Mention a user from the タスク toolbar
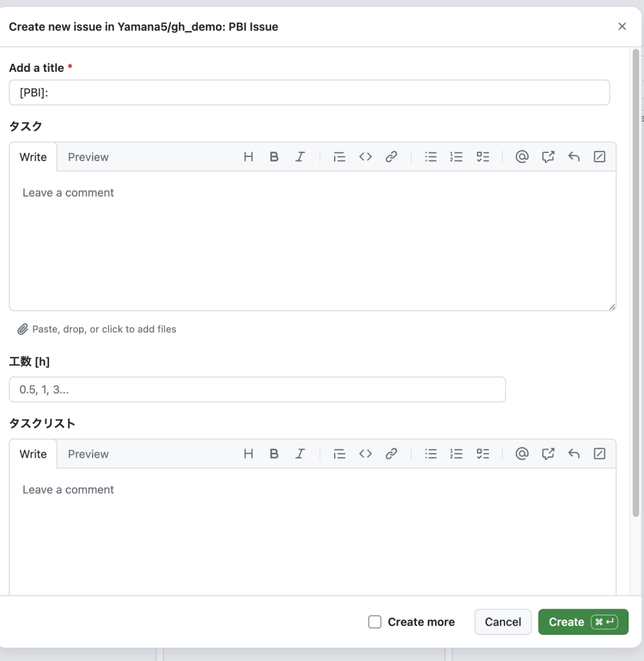Screen dimensions: 644x661 (x=522, y=156)
